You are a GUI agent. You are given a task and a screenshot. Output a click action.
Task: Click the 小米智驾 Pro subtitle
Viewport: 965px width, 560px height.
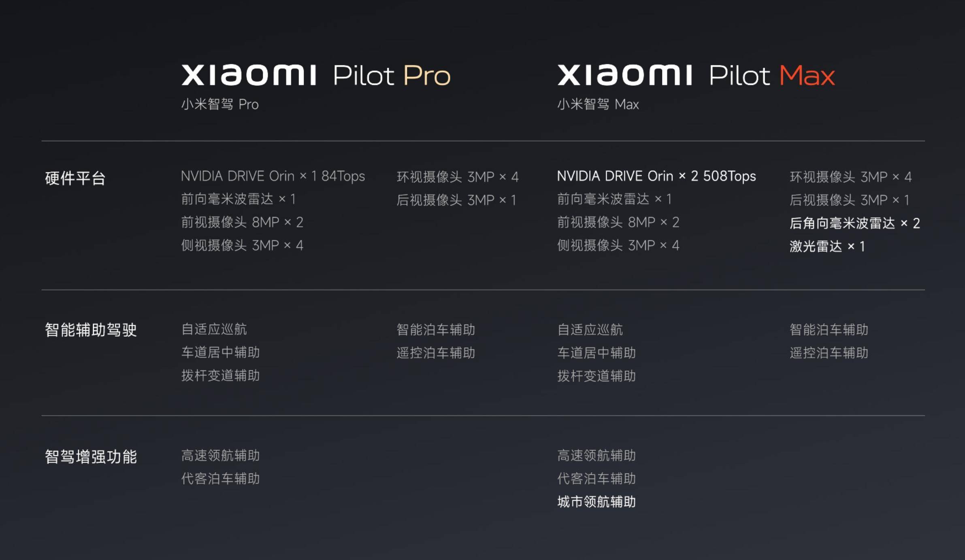[220, 104]
